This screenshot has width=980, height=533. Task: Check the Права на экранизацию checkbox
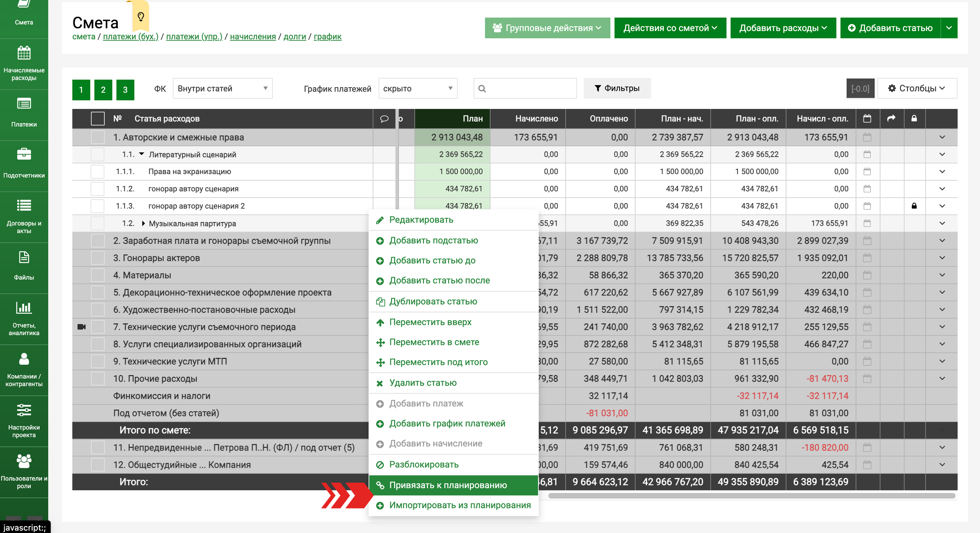tap(98, 171)
